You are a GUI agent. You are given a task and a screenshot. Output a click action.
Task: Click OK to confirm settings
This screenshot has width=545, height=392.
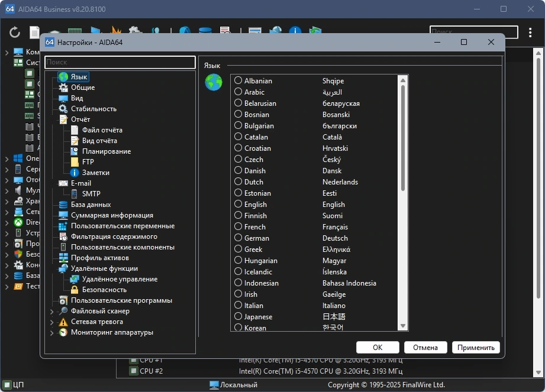(378, 347)
